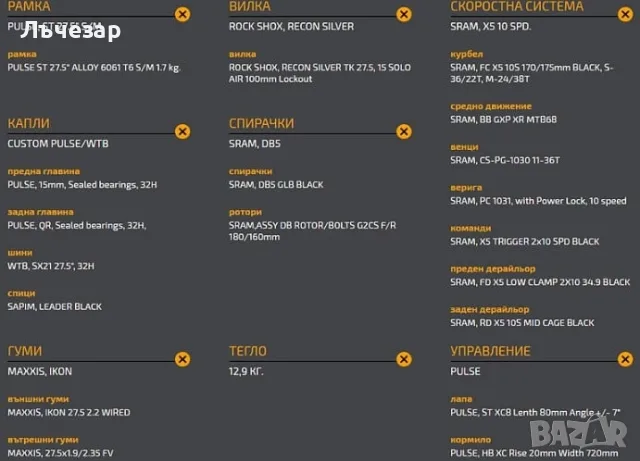Collapse the СКОРОСТНА СИСТЕМА section X icon
Viewport: 640px width, 461px height.
point(625,14)
